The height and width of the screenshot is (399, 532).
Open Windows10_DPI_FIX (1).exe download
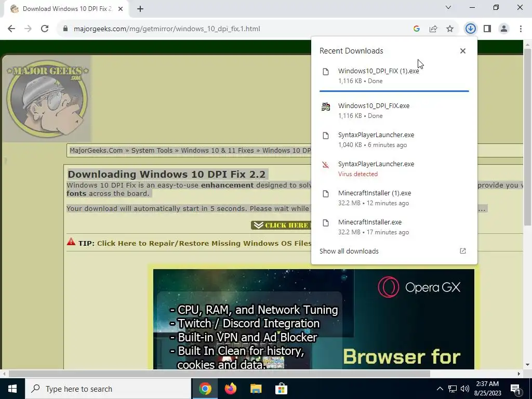(x=394, y=76)
